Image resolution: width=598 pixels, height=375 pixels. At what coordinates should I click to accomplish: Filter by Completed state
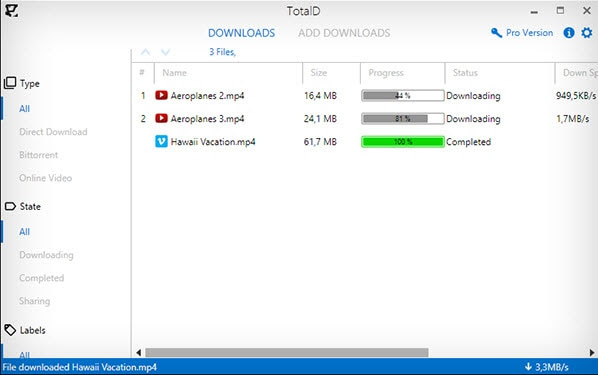[x=42, y=278]
